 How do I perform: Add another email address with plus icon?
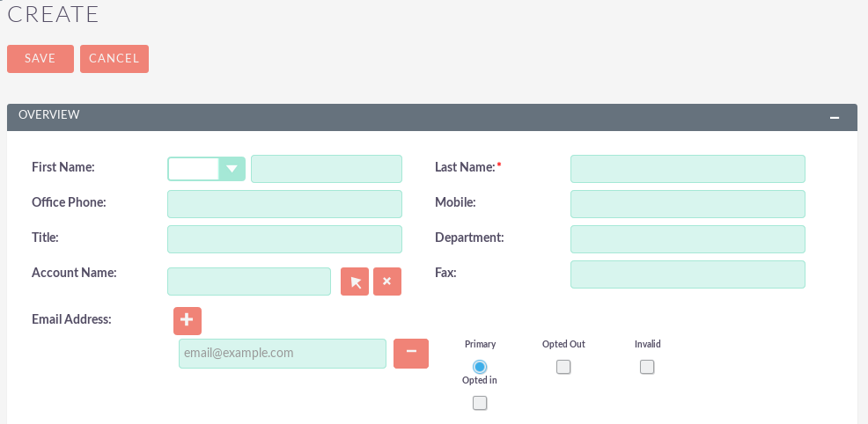coord(188,321)
